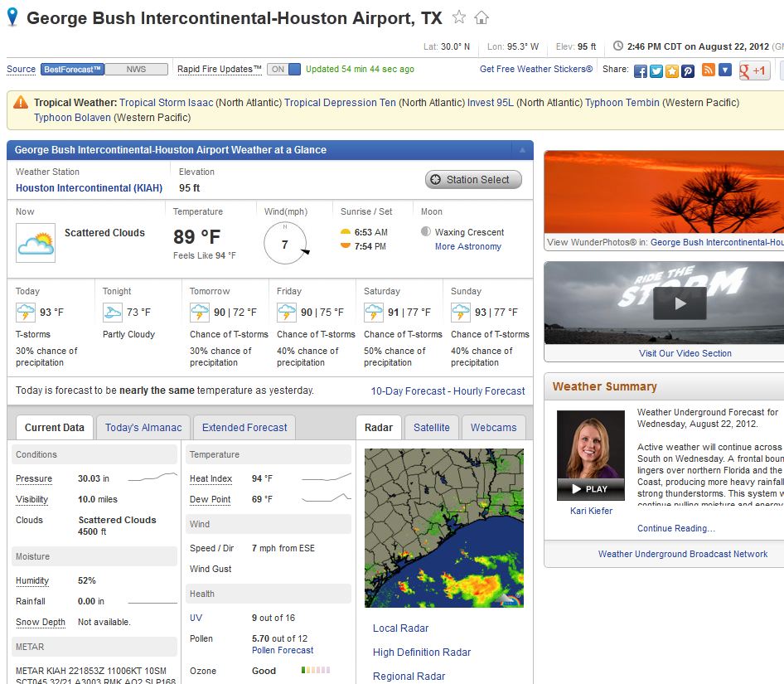Click the tropical weather warning triangle icon
Viewport: 784px width, 684px height.
click(x=21, y=103)
